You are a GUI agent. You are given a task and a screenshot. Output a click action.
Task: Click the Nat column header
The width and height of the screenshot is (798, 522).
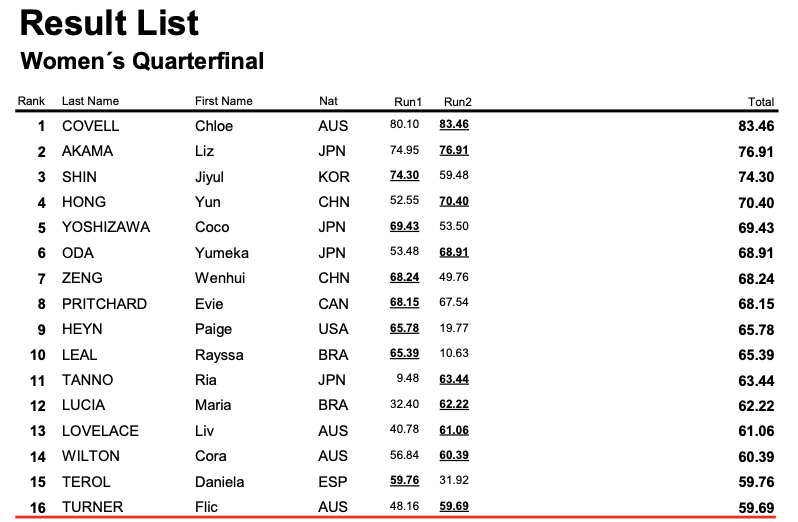pyautogui.click(x=328, y=101)
